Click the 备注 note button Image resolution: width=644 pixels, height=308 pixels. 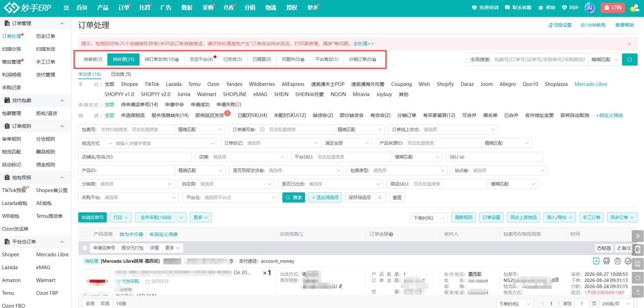pos(624,248)
